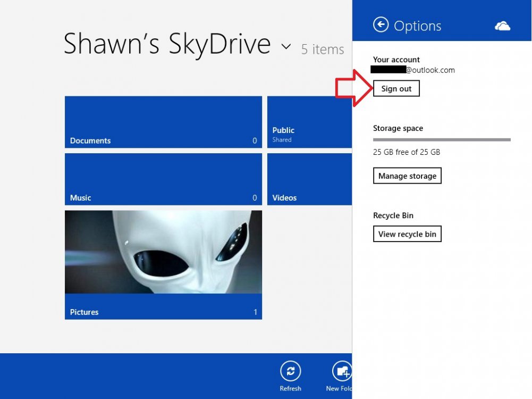The height and width of the screenshot is (399, 532).
Task: Open the dropdown chevron next to SkyDrive name
Action: click(x=286, y=47)
